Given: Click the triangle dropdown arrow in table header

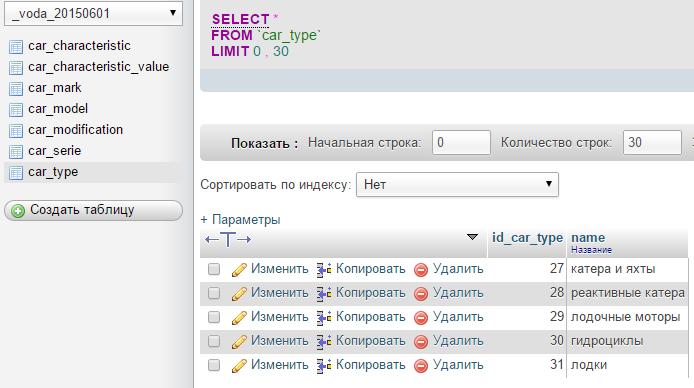Looking at the screenshot, I should click(x=472, y=237).
